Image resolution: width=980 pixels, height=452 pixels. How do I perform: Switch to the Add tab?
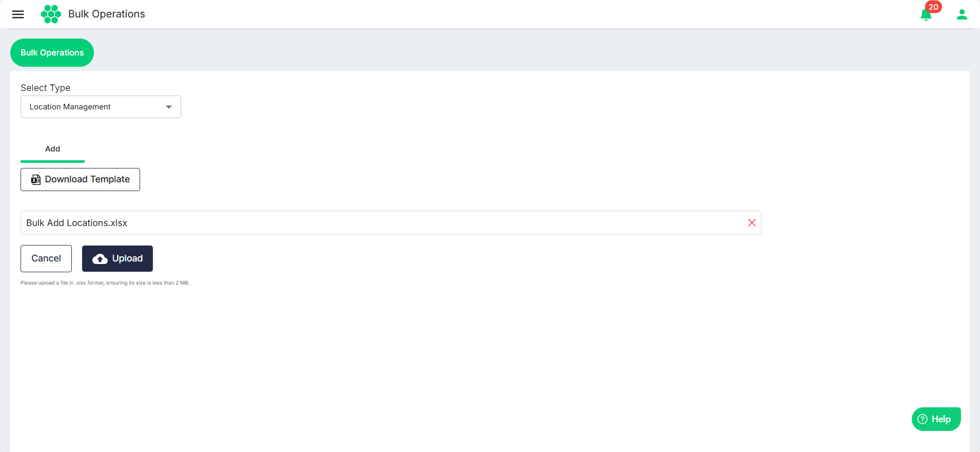click(x=52, y=149)
